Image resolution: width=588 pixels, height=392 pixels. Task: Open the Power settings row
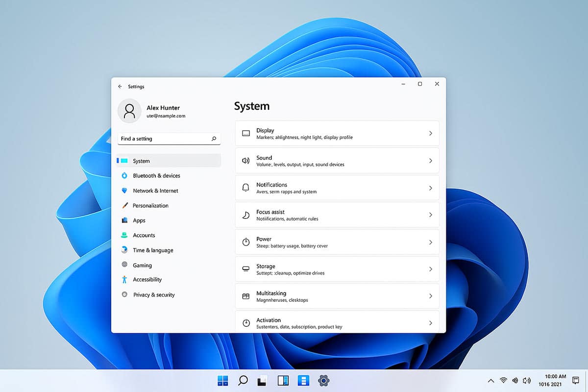coord(337,242)
